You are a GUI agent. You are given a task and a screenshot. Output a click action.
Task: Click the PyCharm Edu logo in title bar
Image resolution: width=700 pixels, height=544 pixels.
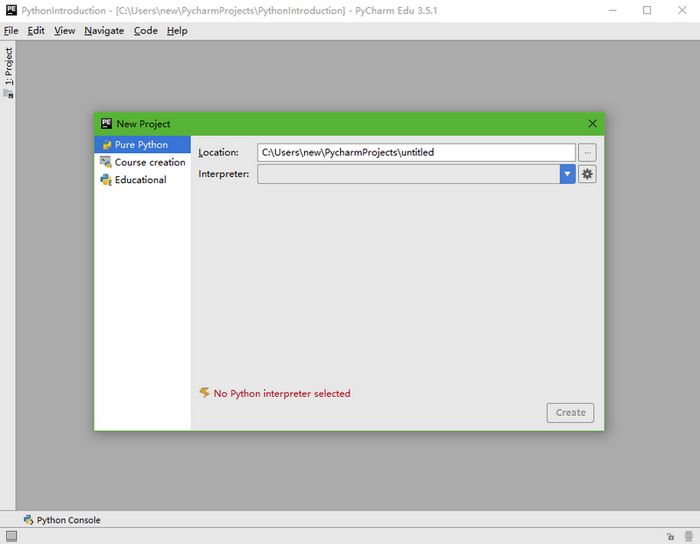click(x=11, y=10)
